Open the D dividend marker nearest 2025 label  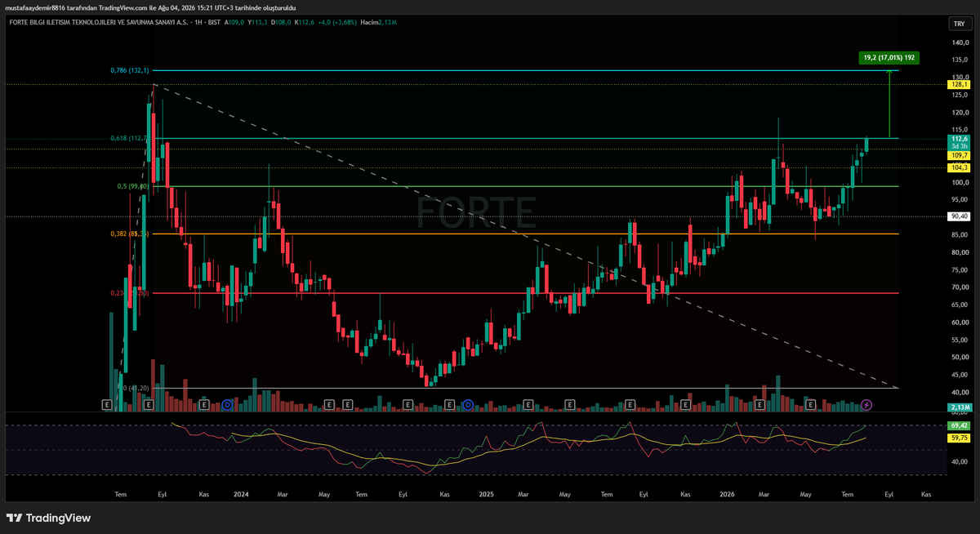(x=468, y=404)
